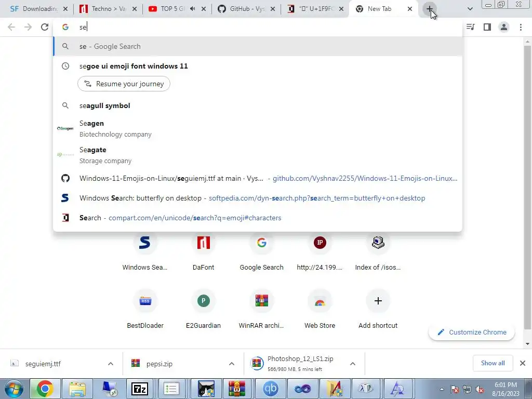Click the Photoshop_12_LS1.zip download in progress
This screenshot has width=532, height=399.
pos(295,364)
